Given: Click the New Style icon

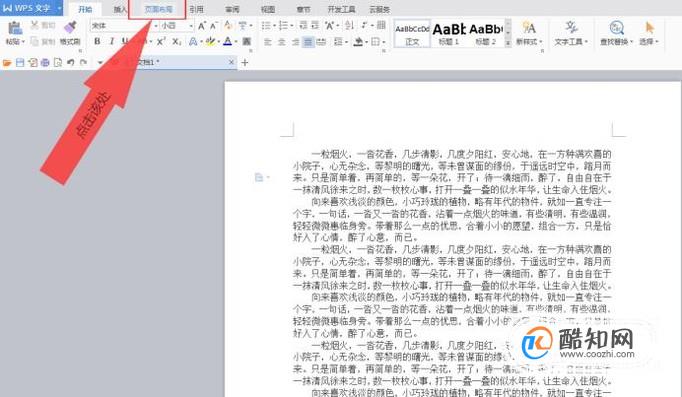Looking at the screenshot, I should coord(528,28).
